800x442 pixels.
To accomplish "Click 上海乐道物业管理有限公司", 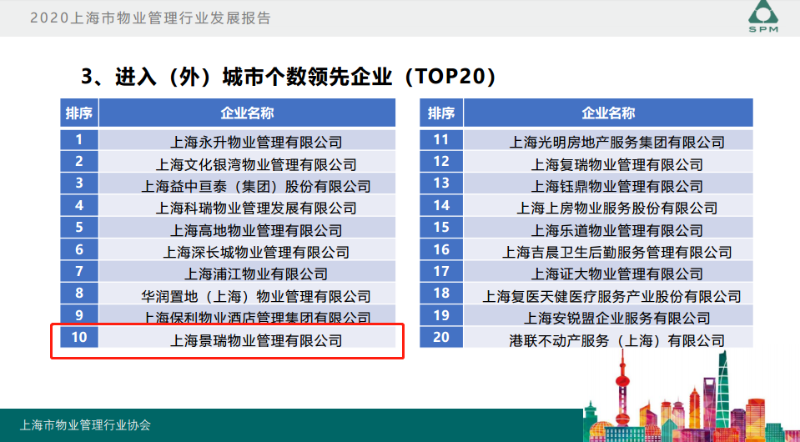I will pos(616,230).
